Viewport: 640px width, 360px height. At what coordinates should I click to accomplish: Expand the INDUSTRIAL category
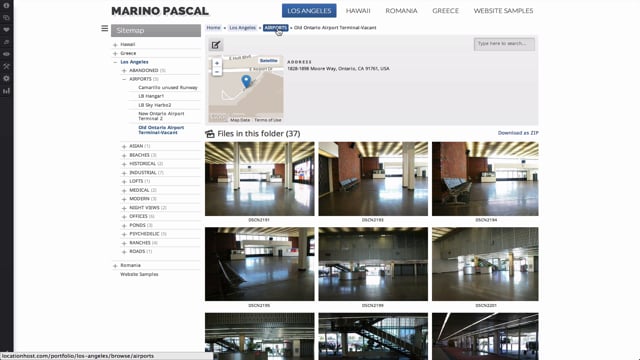(124, 173)
